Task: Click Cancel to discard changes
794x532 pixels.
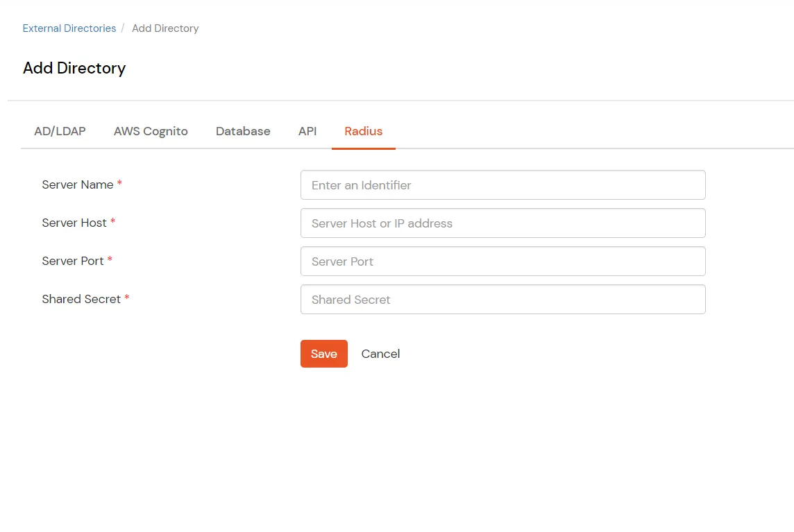Action: [x=380, y=354]
